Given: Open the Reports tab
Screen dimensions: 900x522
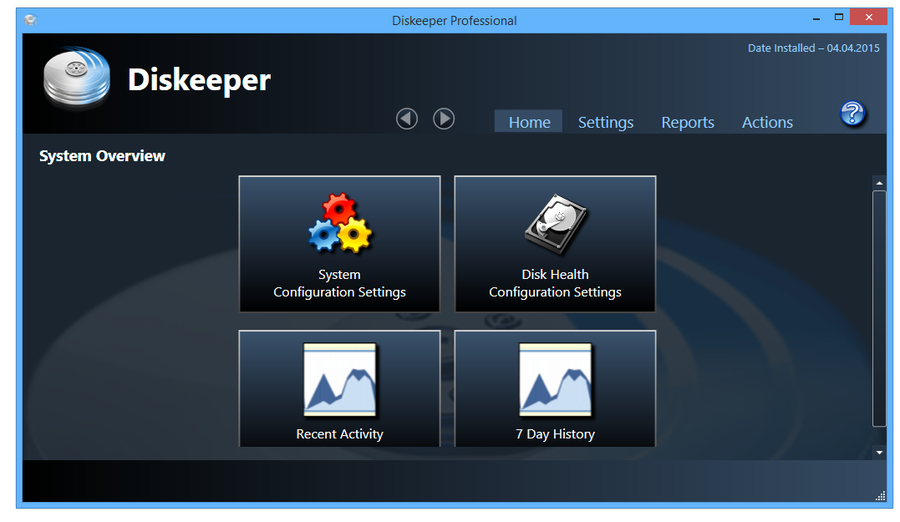Looking at the screenshot, I should 688,122.
